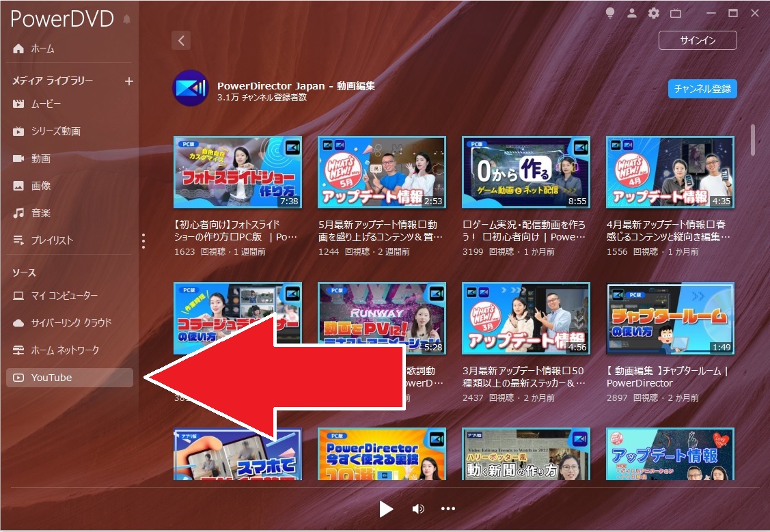Play the 3月 アップデート情報 video thumbnail

(x=526, y=318)
